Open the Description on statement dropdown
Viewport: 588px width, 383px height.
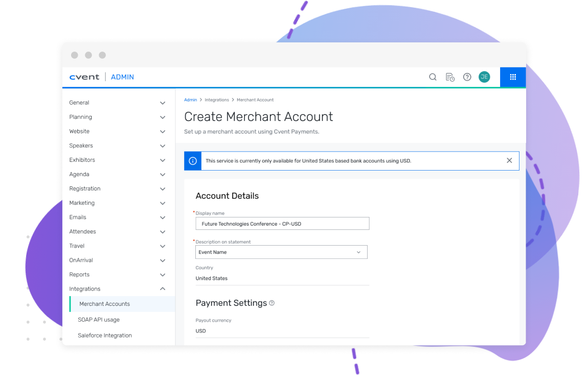pyautogui.click(x=281, y=252)
